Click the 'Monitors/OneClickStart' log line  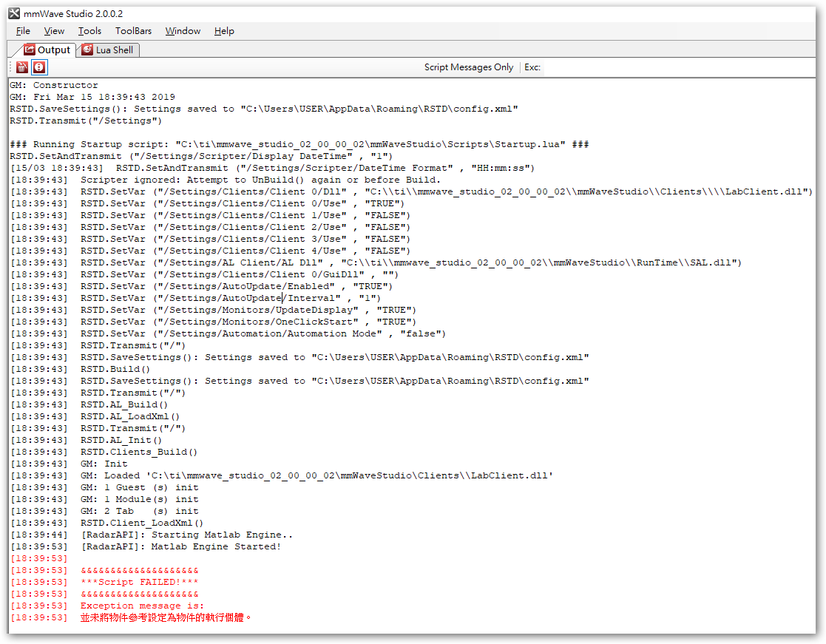(x=214, y=322)
